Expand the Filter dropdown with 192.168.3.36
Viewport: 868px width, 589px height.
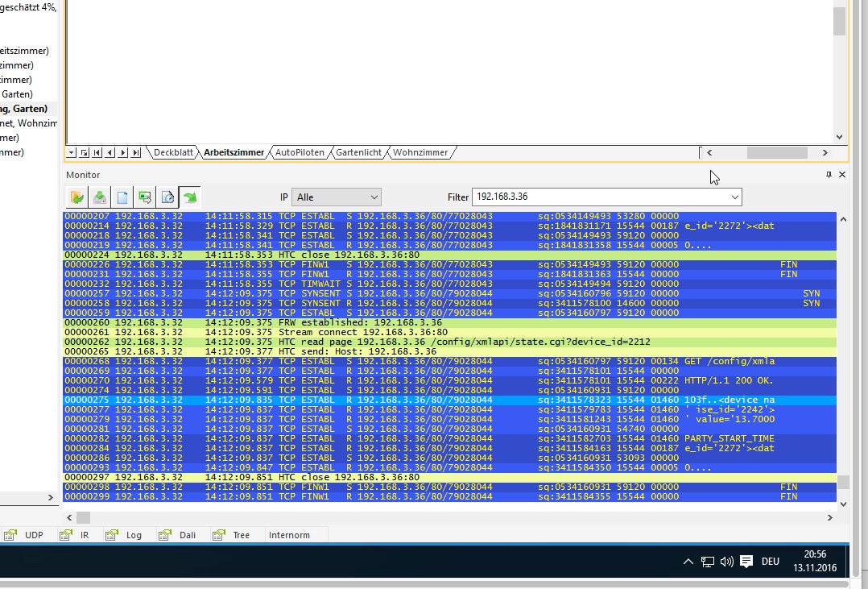734,197
